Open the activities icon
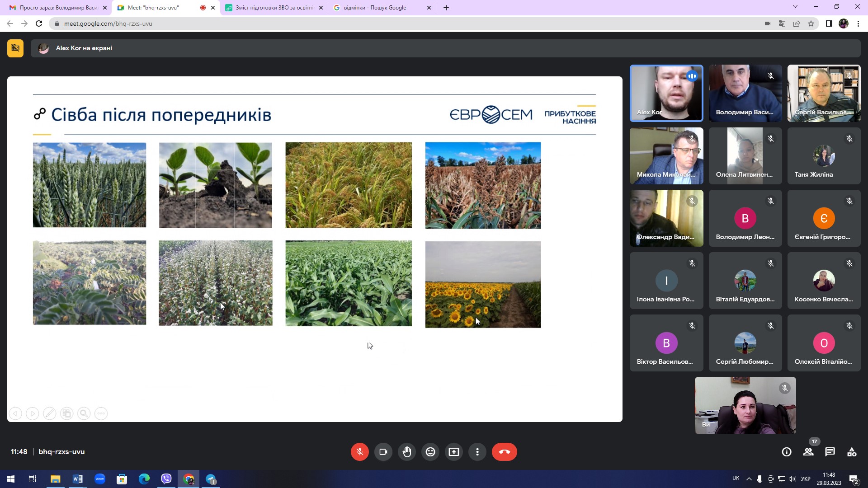868x488 pixels. tap(852, 452)
